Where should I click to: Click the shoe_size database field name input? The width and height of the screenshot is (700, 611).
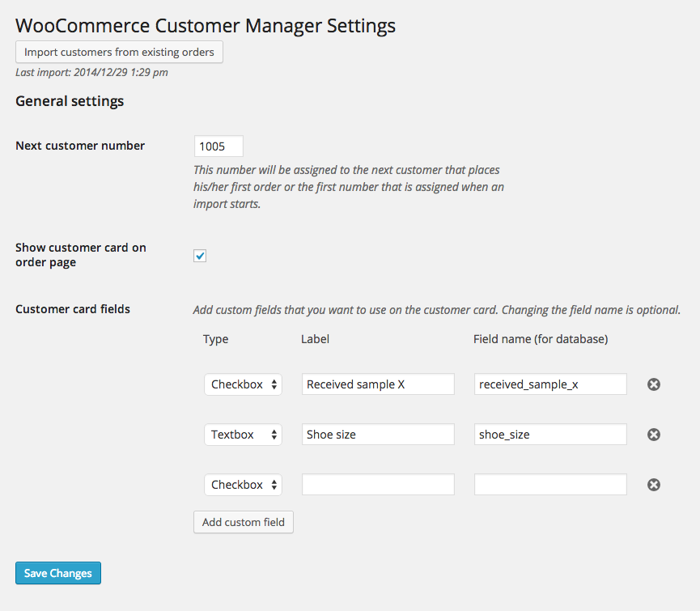point(549,434)
